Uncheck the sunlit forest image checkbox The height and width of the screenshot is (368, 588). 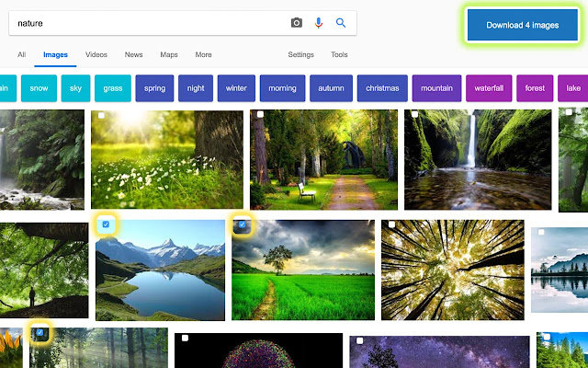click(40, 332)
